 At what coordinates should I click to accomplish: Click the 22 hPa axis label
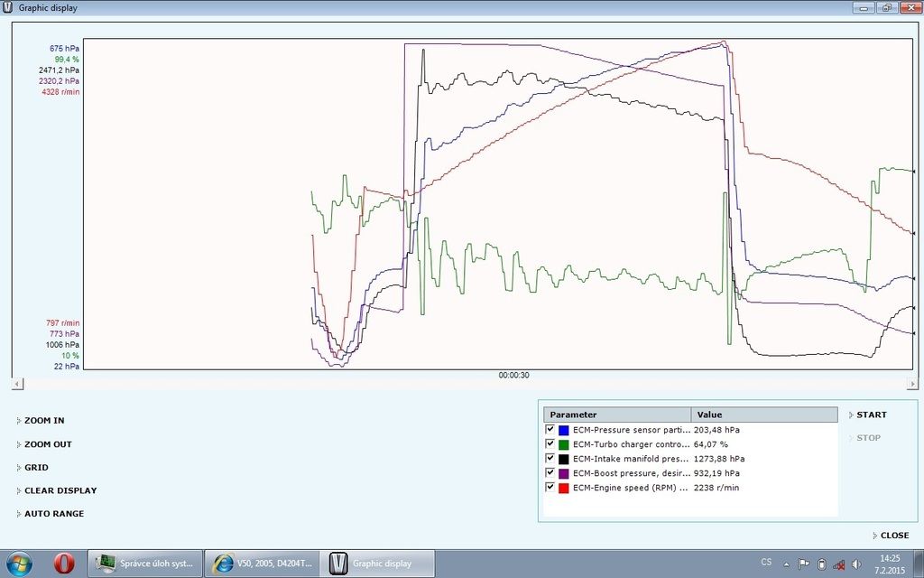67,367
